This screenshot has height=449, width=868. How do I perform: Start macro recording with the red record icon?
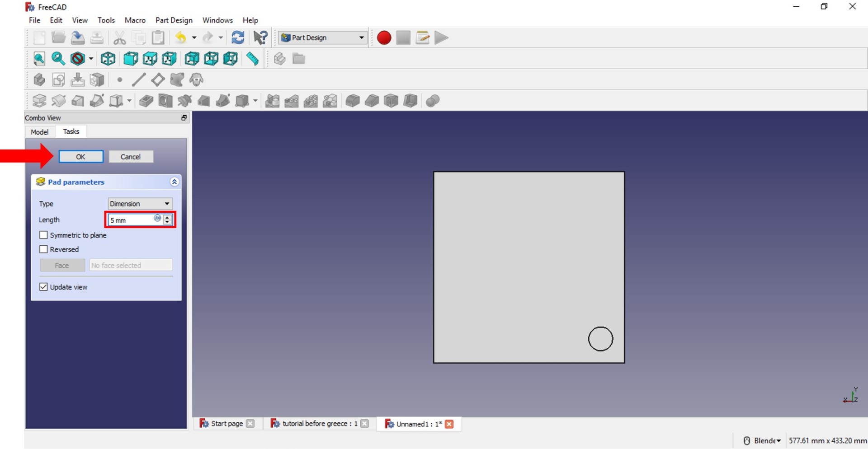[x=383, y=37]
